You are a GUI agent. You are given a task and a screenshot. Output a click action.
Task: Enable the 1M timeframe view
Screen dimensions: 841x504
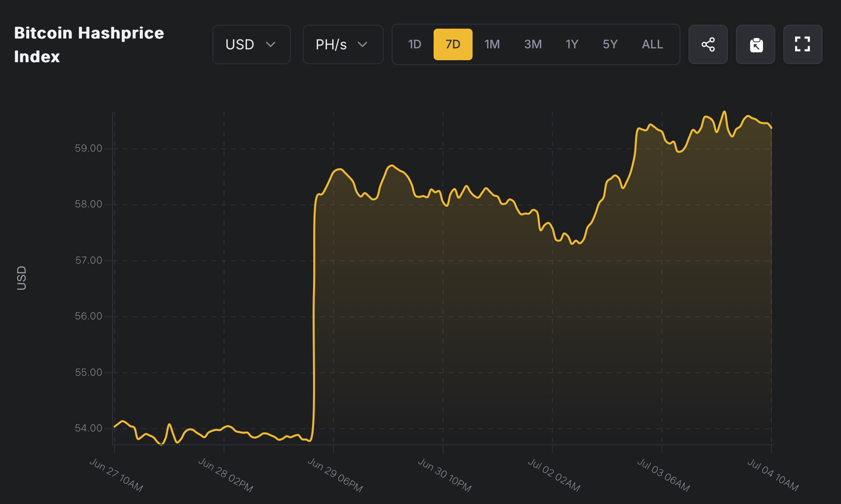point(492,44)
